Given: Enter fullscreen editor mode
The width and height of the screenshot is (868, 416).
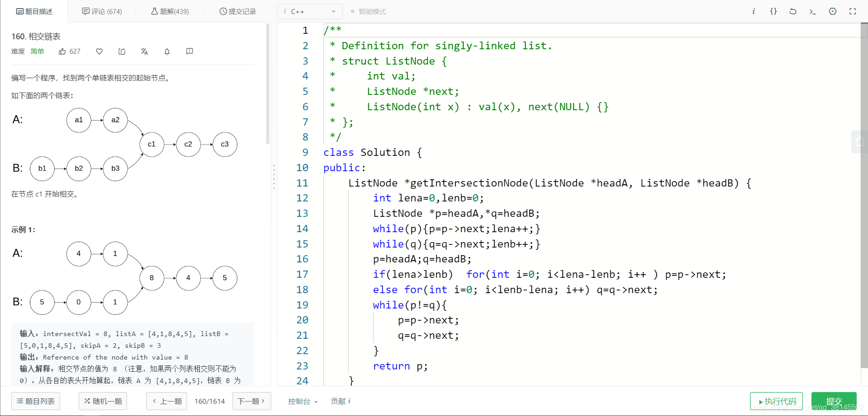Looking at the screenshot, I should click(x=853, y=11).
